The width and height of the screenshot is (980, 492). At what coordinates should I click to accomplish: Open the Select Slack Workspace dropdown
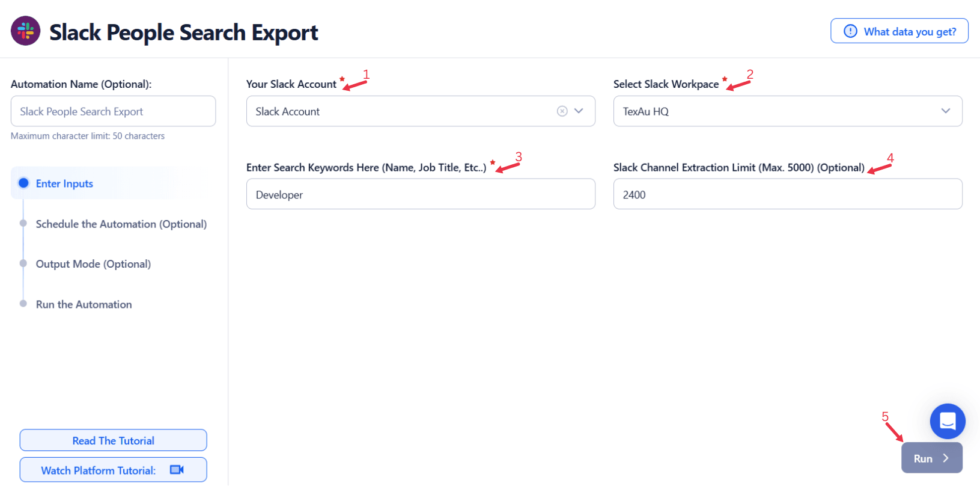787,111
